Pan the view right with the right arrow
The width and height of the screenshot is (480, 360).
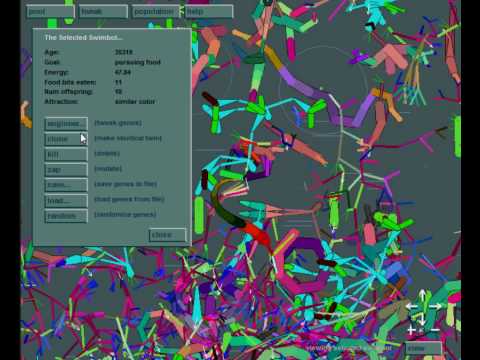pos(434,306)
